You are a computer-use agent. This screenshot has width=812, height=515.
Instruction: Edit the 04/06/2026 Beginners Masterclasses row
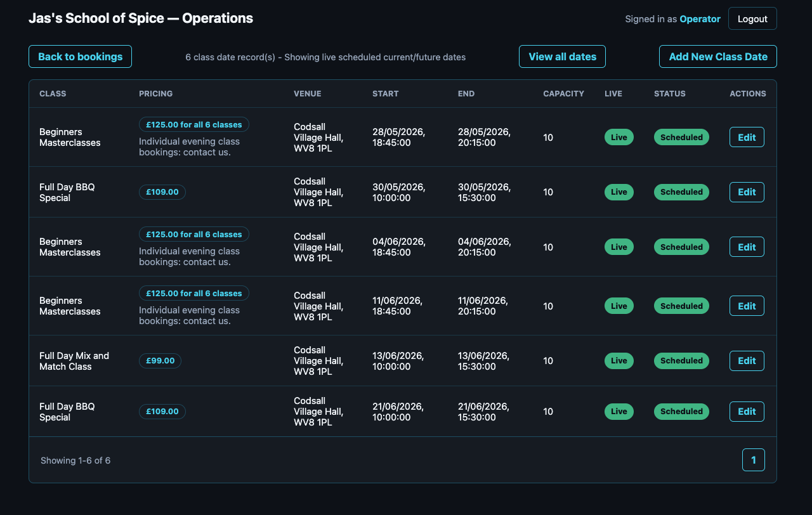tap(747, 247)
